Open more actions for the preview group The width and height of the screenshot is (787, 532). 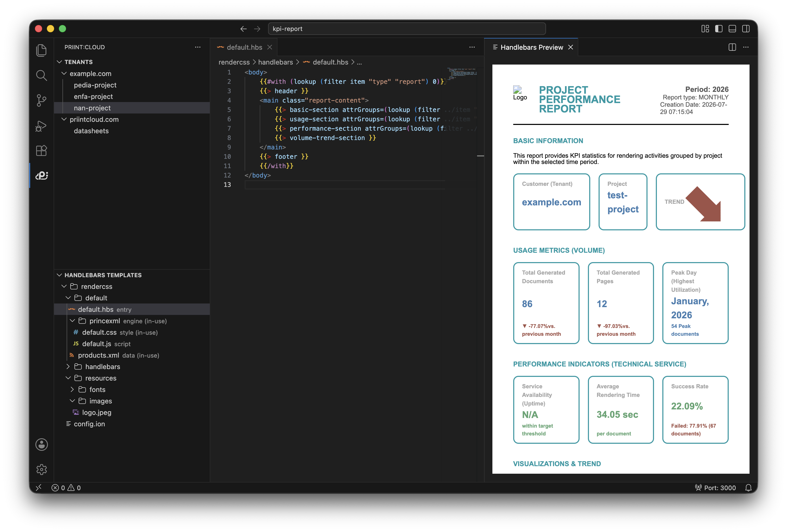point(746,47)
